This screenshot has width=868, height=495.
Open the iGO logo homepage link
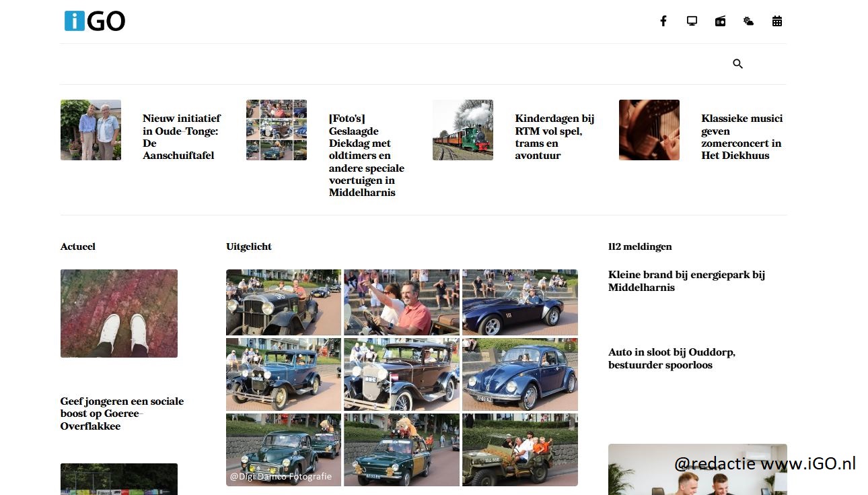pyautogui.click(x=95, y=21)
